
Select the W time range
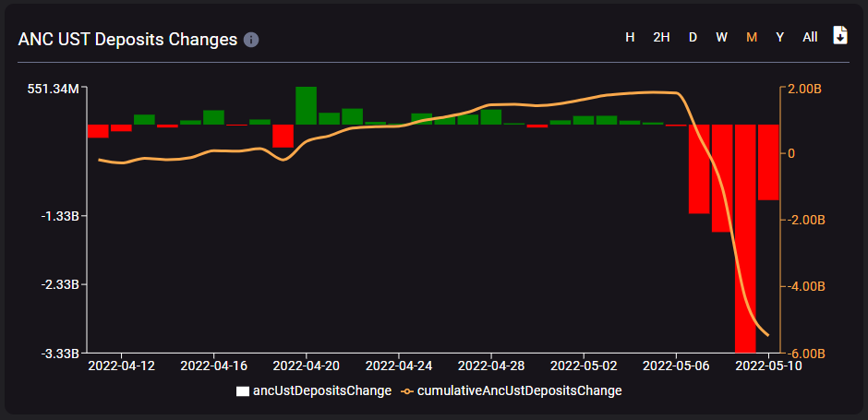(x=721, y=37)
